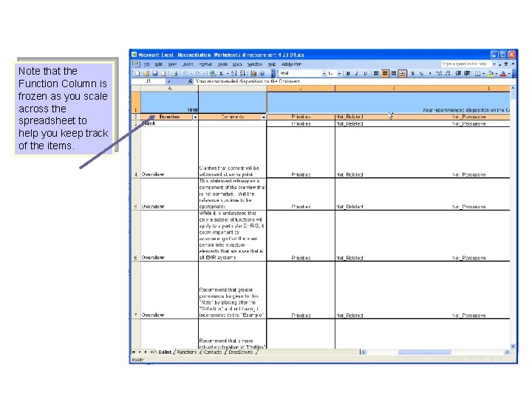Click the Decrease Indent icon

click(x=458, y=73)
